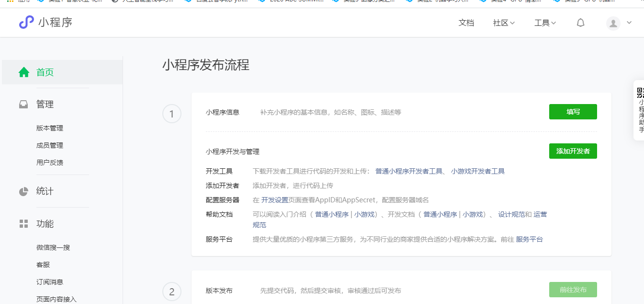Click the 管理 inbox icon
Image resolution: width=644 pixels, height=304 pixels.
click(x=23, y=105)
